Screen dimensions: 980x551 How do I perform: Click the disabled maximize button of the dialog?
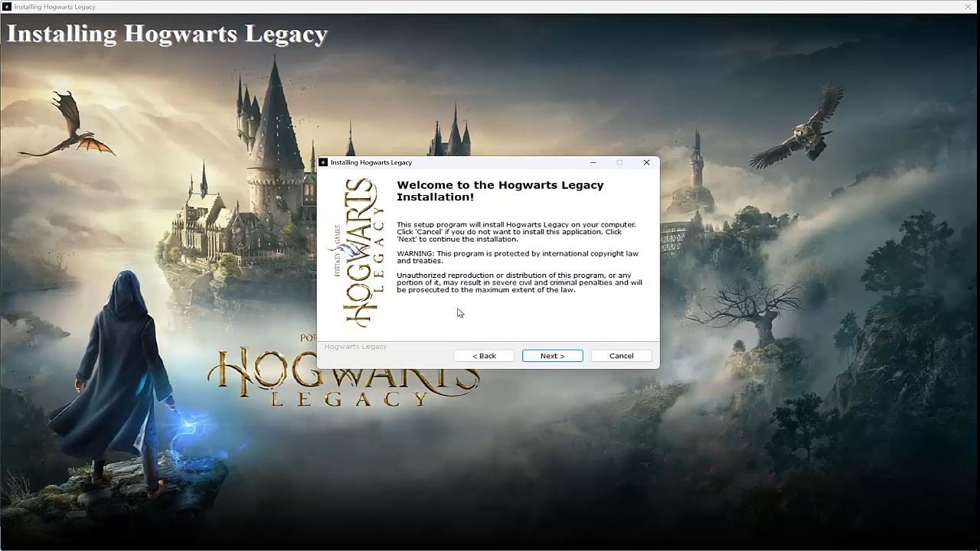click(619, 162)
